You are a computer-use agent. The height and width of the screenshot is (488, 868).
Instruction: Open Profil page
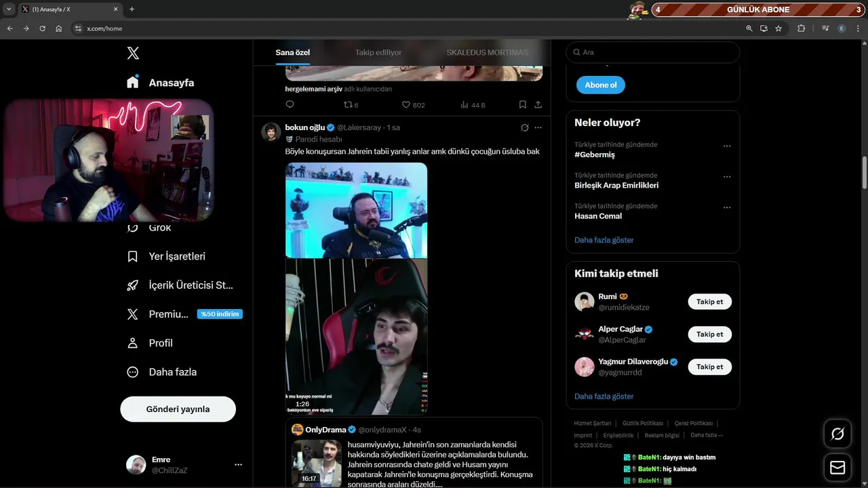[x=151, y=343]
